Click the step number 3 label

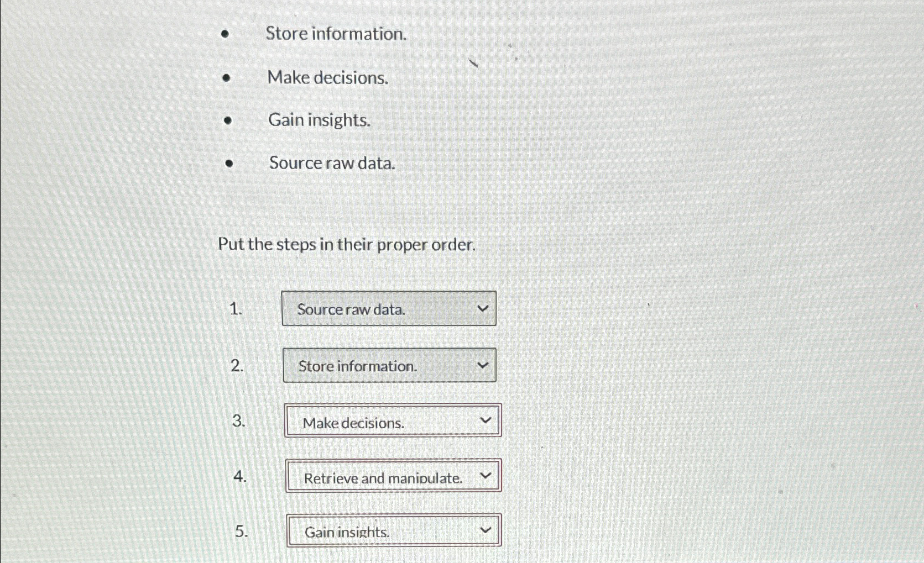239,421
